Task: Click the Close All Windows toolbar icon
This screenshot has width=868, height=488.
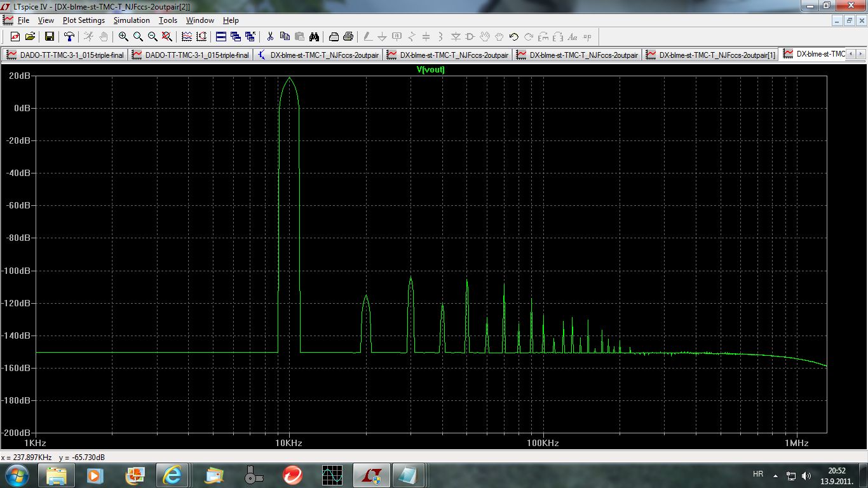Action: [250, 37]
